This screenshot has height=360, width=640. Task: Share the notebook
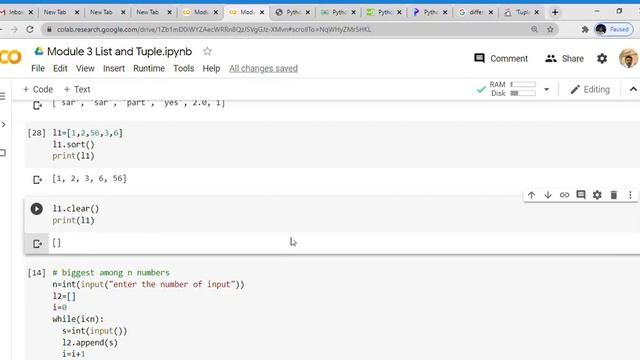coord(564,58)
